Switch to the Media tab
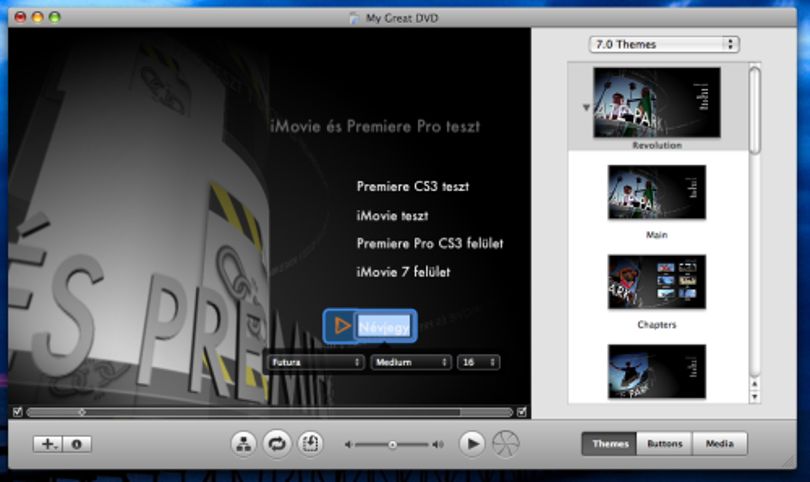This screenshot has height=482, width=810. pyautogui.click(x=720, y=444)
